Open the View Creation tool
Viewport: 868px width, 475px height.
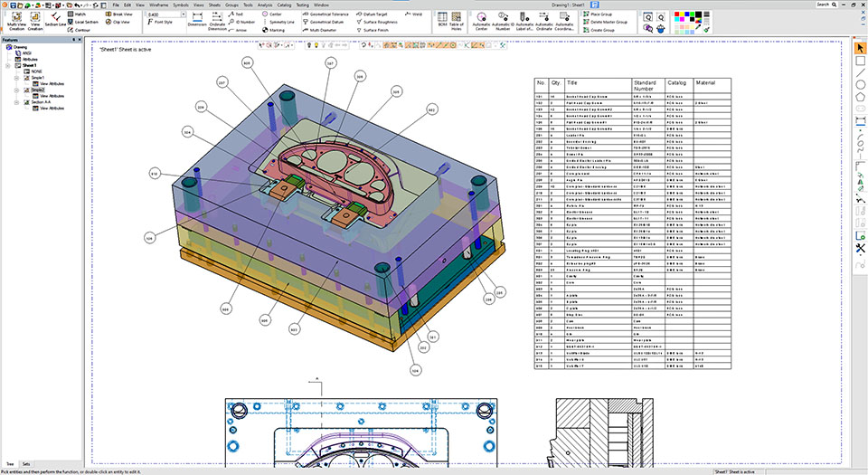[x=35, y=21]
